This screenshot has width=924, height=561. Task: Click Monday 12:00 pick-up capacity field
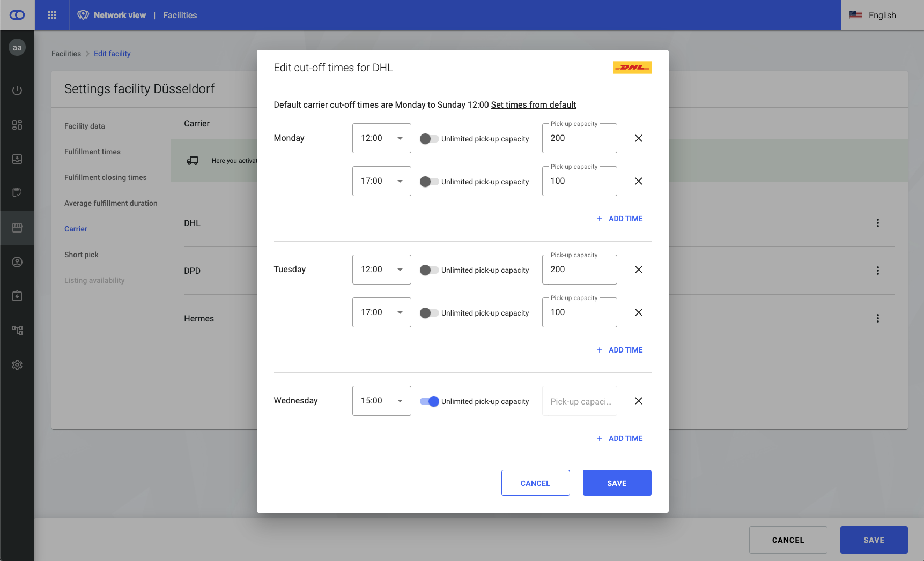(x=579, y=138)
